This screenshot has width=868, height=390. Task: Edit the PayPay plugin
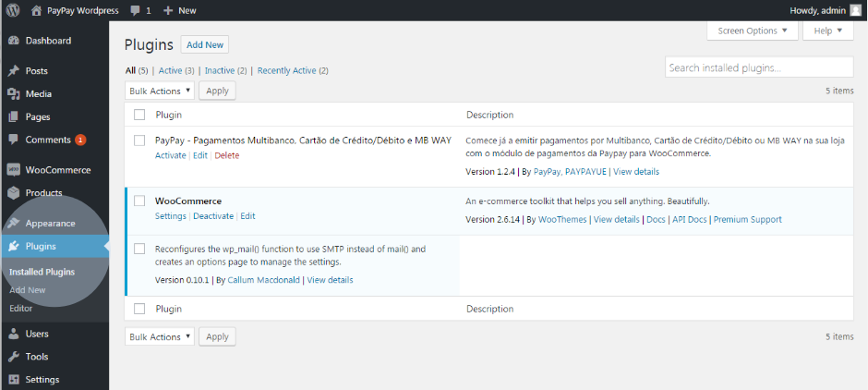point(200,155)
